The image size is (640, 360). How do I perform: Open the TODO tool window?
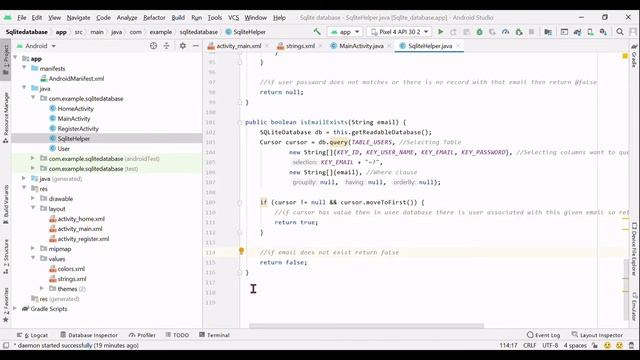pyautogui.click(x=177, y=335)
